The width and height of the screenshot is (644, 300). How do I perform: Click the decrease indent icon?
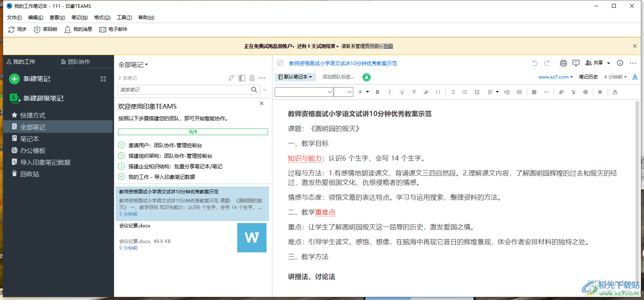(507, 92)
